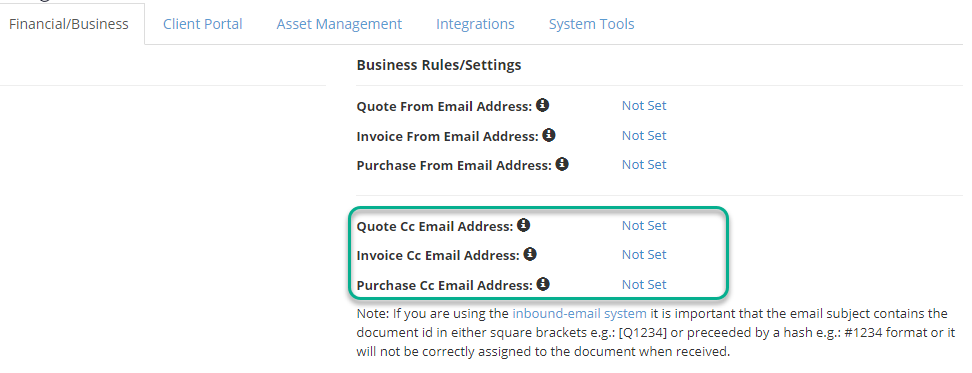This screenshot has width=972, height=373.
Task: Click the Quote Cc Email Address label
Action: coord(435,227)
